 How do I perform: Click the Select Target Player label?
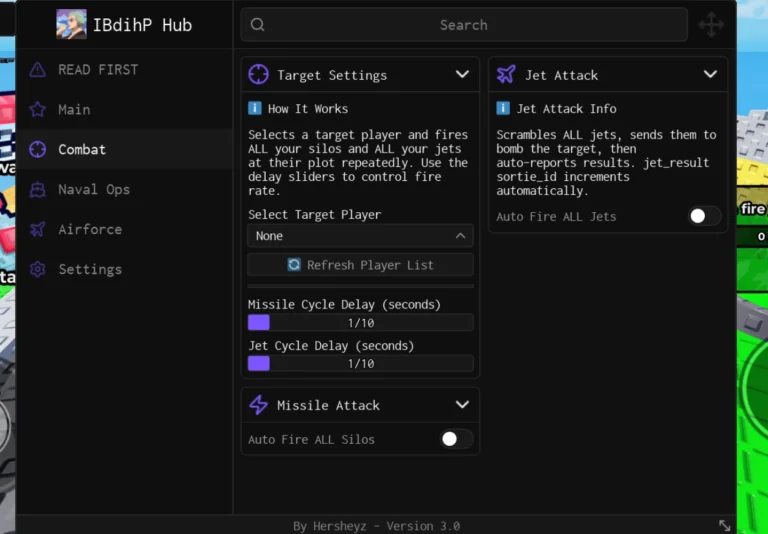(x=314, y=215)
